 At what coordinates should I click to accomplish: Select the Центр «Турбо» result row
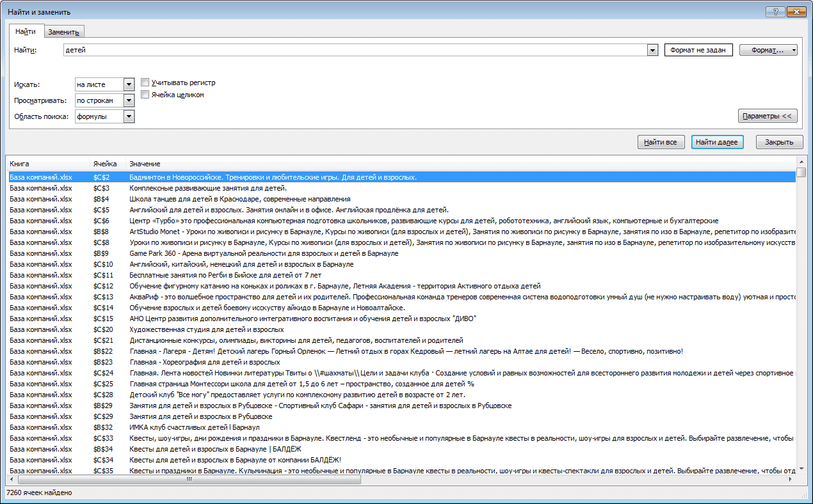(401, 221)
